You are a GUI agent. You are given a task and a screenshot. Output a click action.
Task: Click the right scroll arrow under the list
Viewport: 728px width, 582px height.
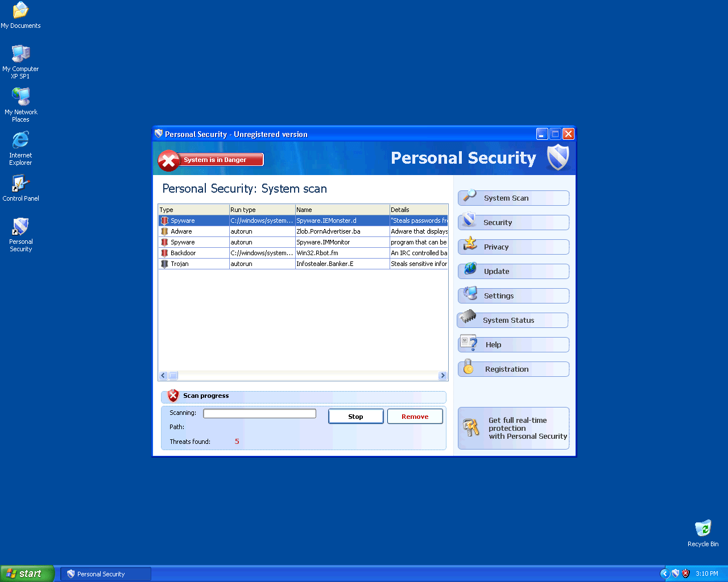[442, 375]
